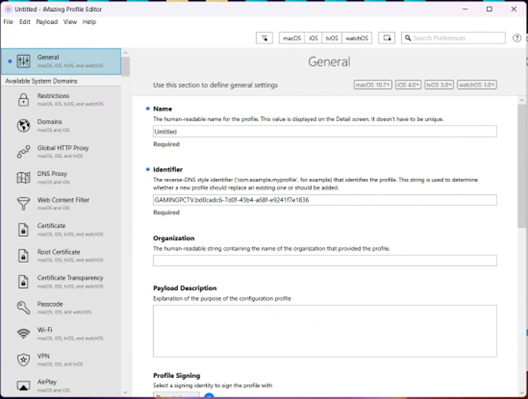Screen dimensions: 528x399
Task: Click the sidebar scrollbar thumb
Action: [125, 67]
